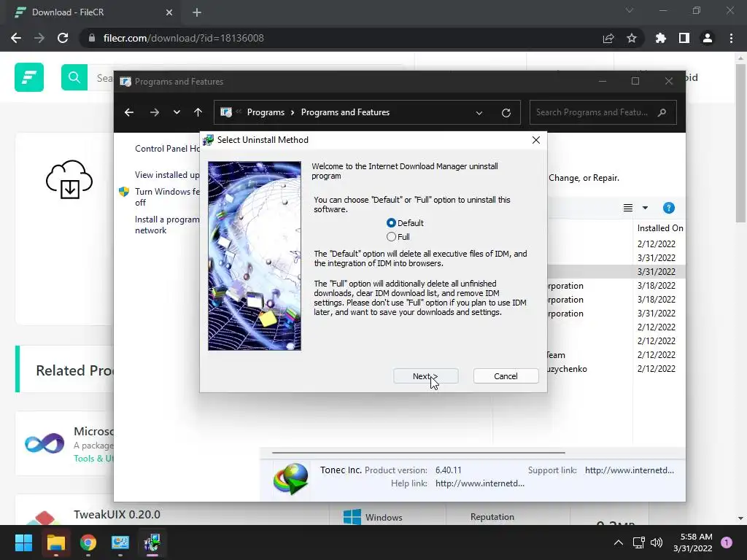The image size is (747, 560).
Task: Open Google Chrome from the taskbar
Action: (x=88, y=542)
